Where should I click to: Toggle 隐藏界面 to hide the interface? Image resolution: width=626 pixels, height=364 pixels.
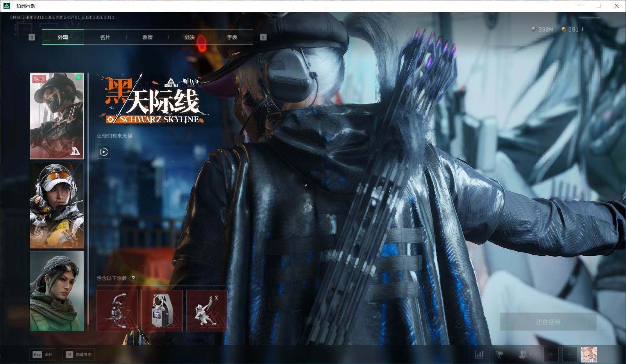pyautogui.click(x=79, y=354)
